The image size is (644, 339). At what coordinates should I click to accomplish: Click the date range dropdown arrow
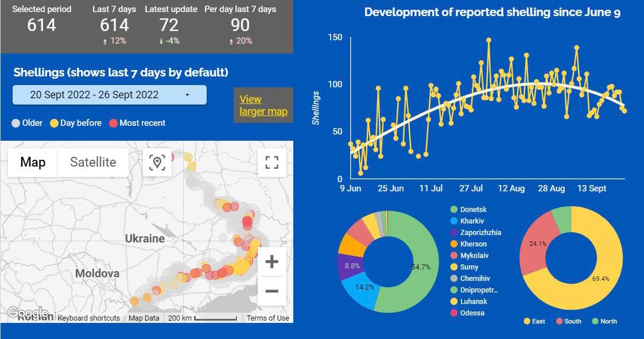pos(187,95)
